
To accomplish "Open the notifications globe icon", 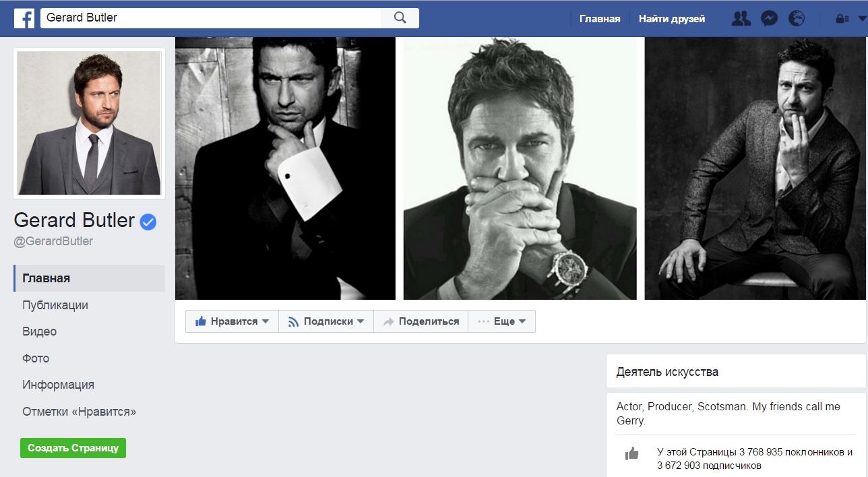I will point(797,19).
